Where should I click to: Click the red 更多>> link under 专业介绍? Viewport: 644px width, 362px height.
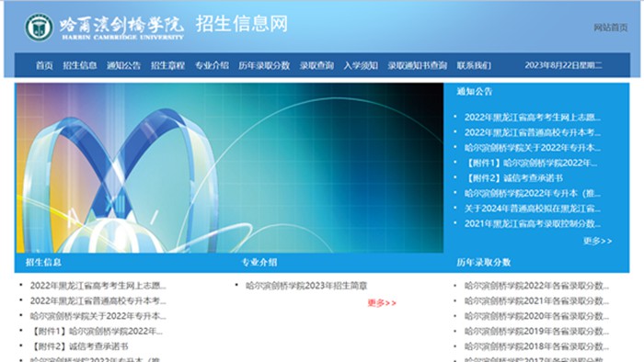pyautogui.click(x=382, y=303)
